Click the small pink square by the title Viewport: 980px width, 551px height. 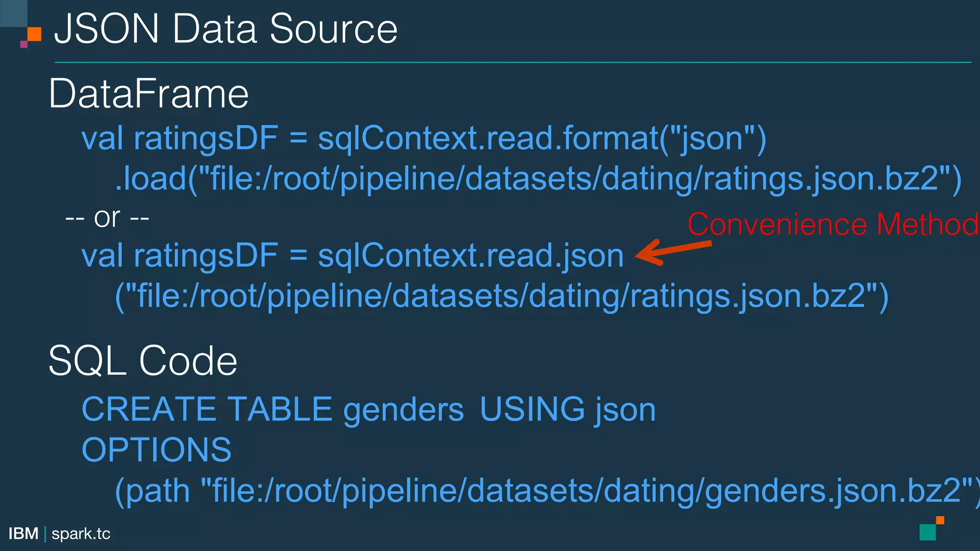24,44
